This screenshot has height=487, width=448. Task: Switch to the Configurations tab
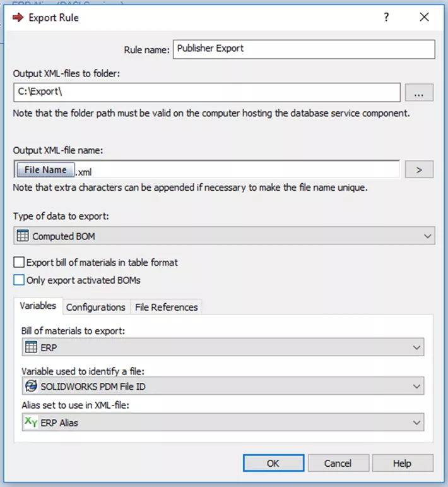click(x=96, y=307)
